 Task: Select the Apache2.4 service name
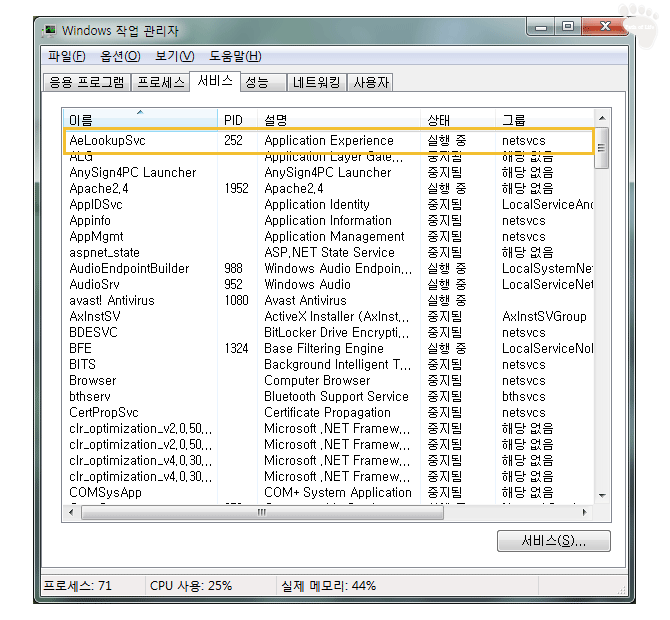pos(99,188)
